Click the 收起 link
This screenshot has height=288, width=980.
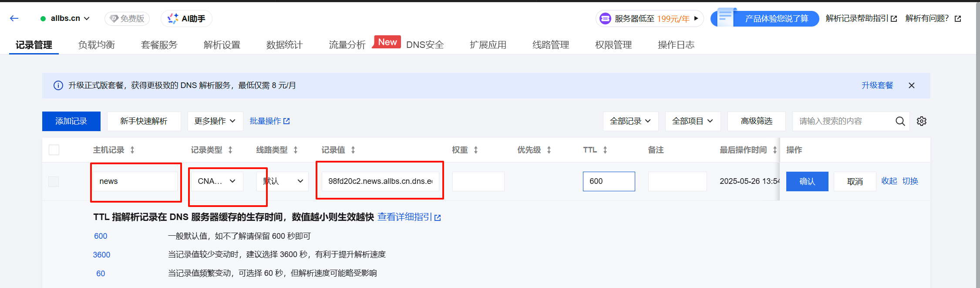pos(889,181)
